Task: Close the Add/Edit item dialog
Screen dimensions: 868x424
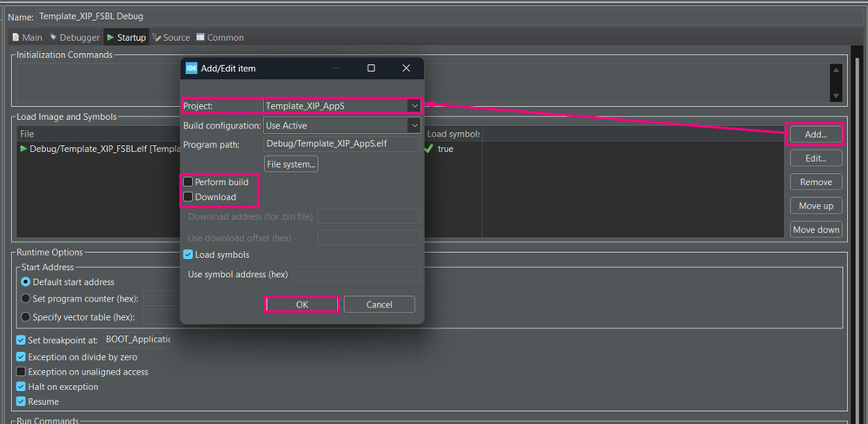Action: tap(407, 68)
